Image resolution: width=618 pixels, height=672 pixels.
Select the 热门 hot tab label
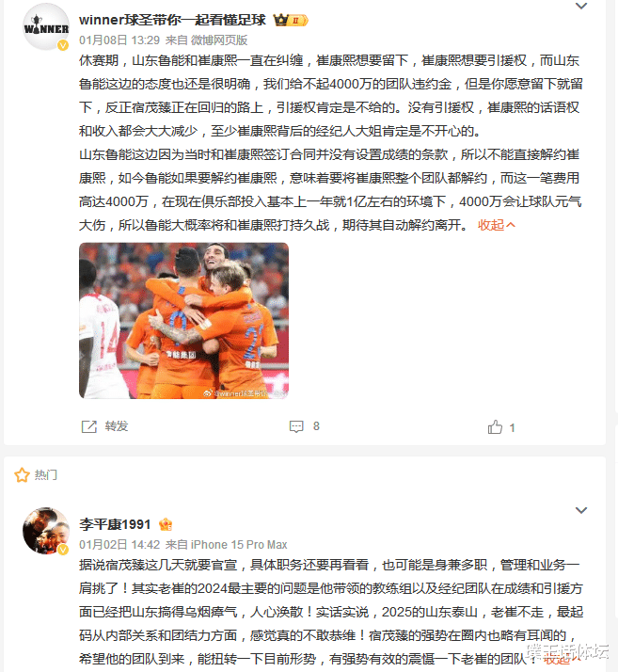[x=45, y=475]
